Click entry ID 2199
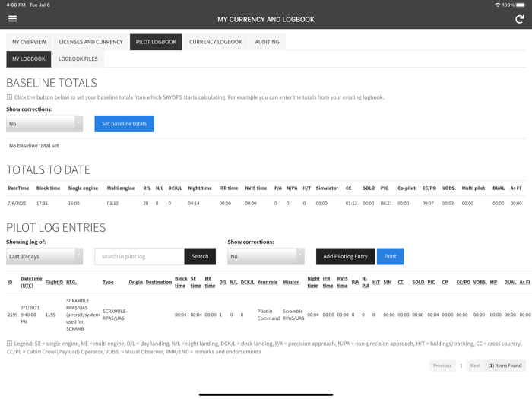 click(13, 315)
